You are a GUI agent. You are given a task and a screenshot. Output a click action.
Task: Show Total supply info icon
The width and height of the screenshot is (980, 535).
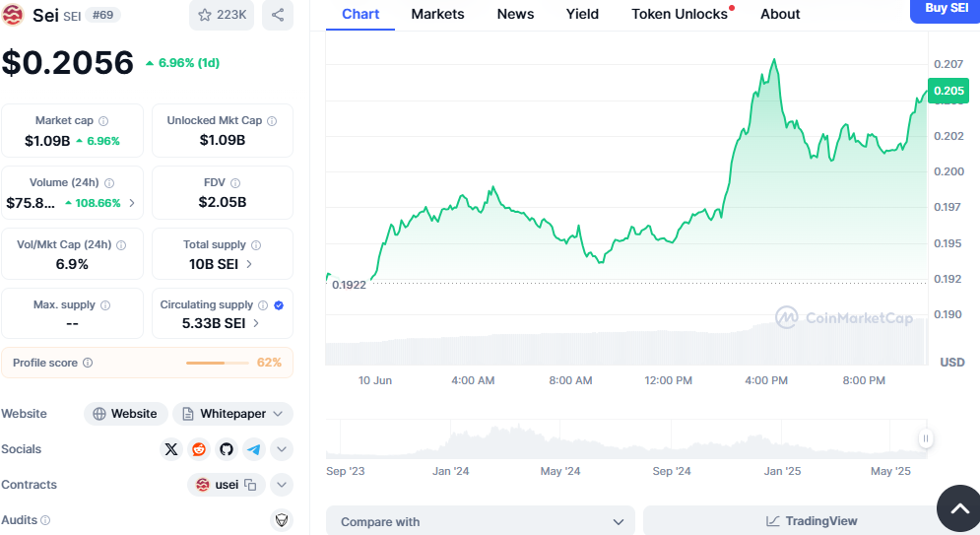tap(256, 245)
